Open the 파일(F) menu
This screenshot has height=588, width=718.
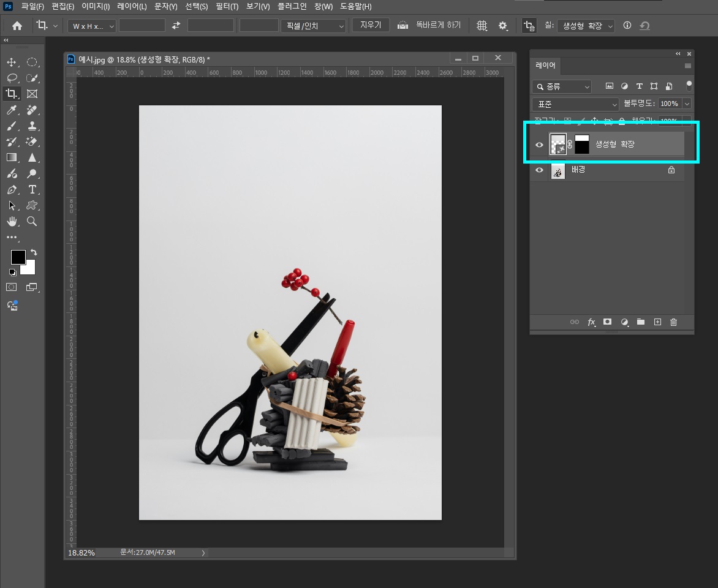(32, 6)
